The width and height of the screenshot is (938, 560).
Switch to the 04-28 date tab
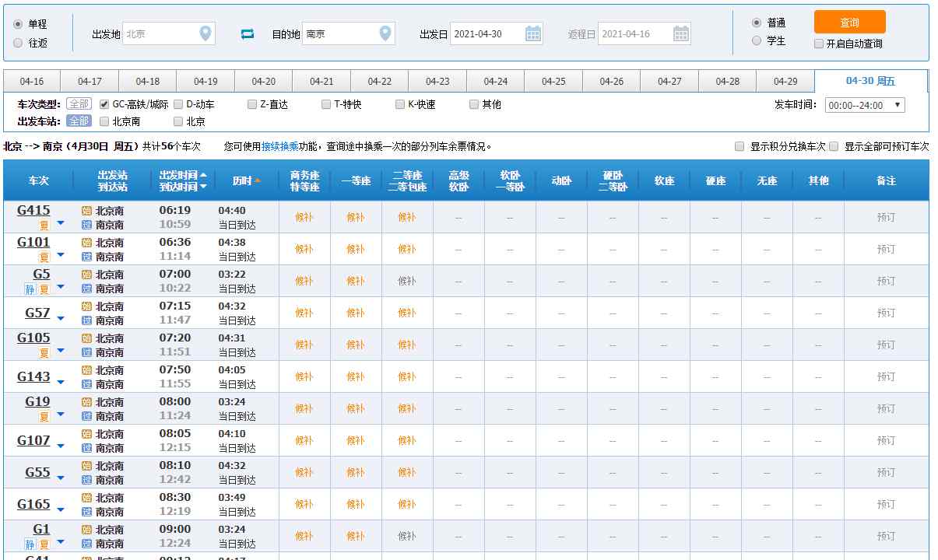pyautogui.click(x=727, y=82)
